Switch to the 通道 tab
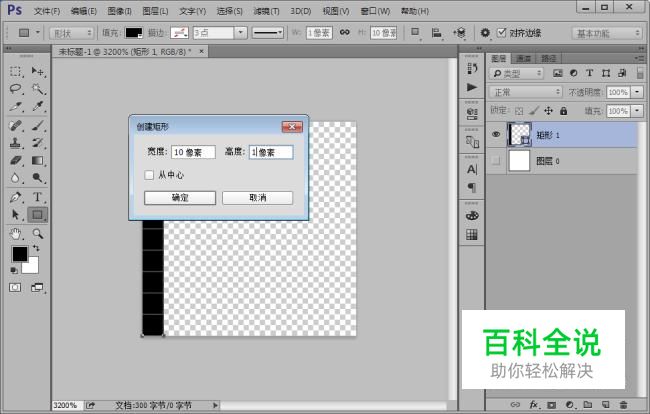This screenshot has height=414, width=650. tap(524, 58)
